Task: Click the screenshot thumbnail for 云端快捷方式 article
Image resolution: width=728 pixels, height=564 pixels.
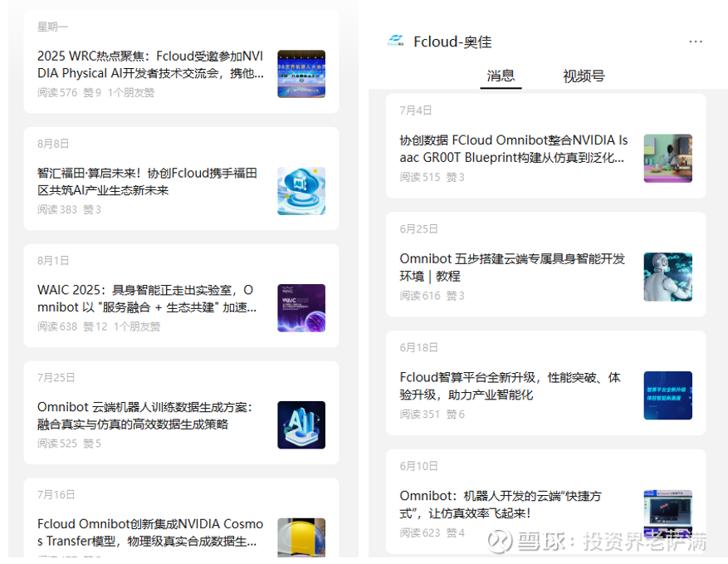Action: tap(667, 513)
